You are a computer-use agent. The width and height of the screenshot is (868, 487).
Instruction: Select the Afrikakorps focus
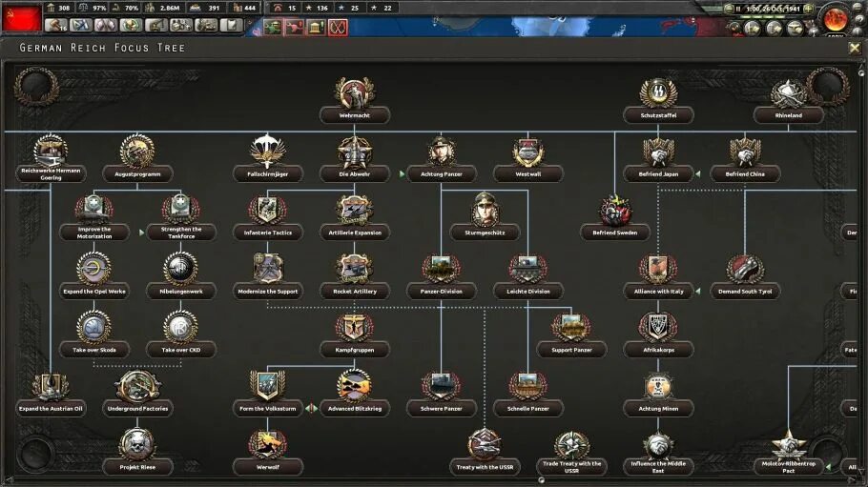[x=658, y=335]
